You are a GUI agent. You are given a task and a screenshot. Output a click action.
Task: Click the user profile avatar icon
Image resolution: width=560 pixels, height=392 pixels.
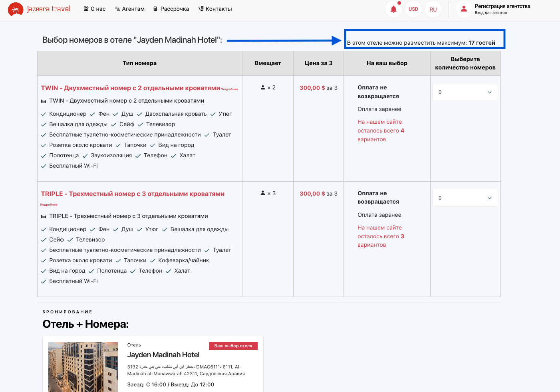tap(464, 9)
